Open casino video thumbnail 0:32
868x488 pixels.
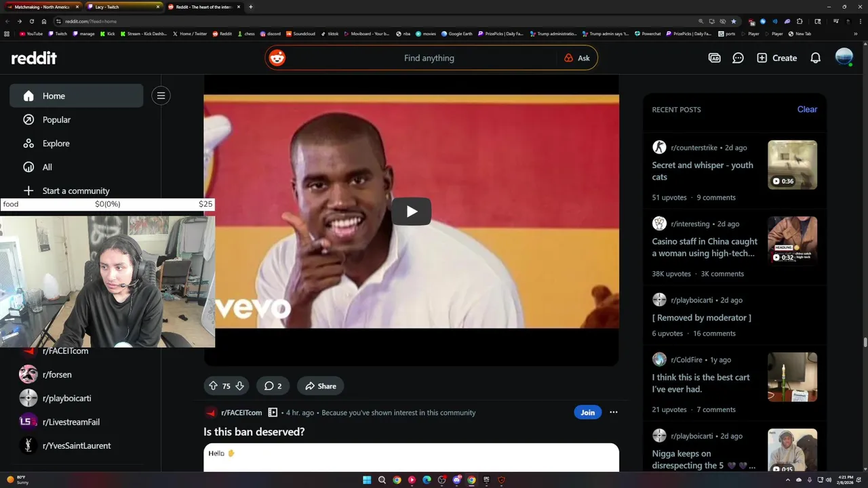[x=792, y=241]
